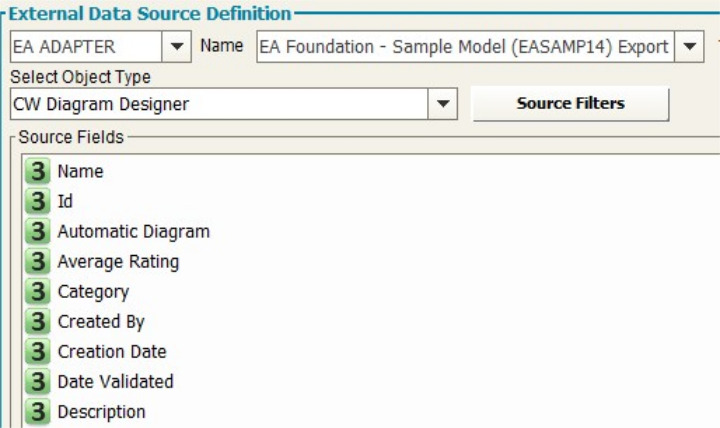Click the green icon beside Category
The image size is (720, 428).
pyautogui.click(x=39, y=292)
